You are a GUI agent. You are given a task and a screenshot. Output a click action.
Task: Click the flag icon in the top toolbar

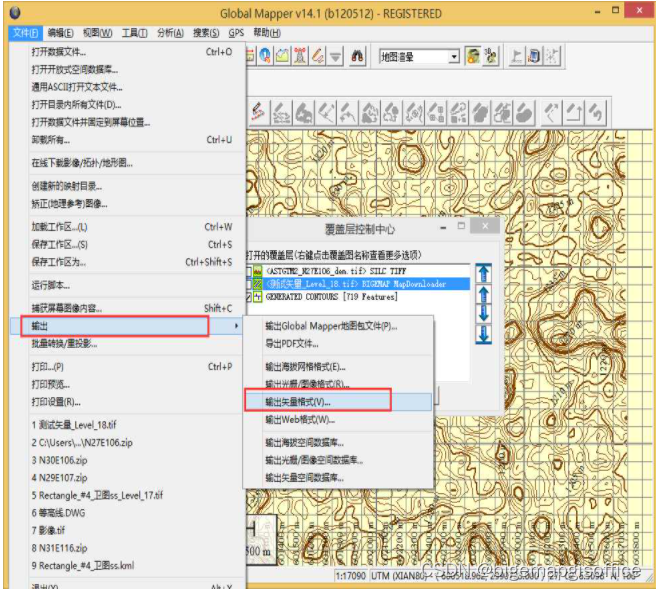(517, 56)
